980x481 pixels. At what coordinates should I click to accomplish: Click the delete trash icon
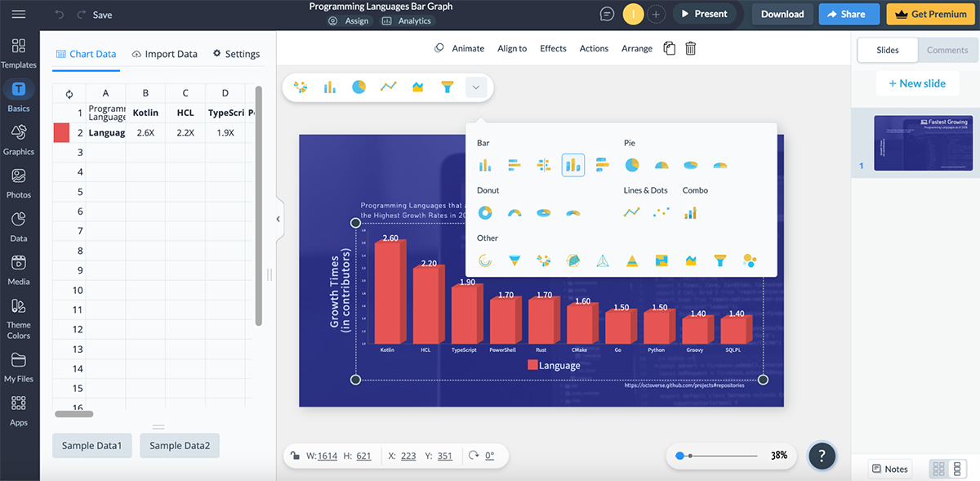tap(690, 48)
